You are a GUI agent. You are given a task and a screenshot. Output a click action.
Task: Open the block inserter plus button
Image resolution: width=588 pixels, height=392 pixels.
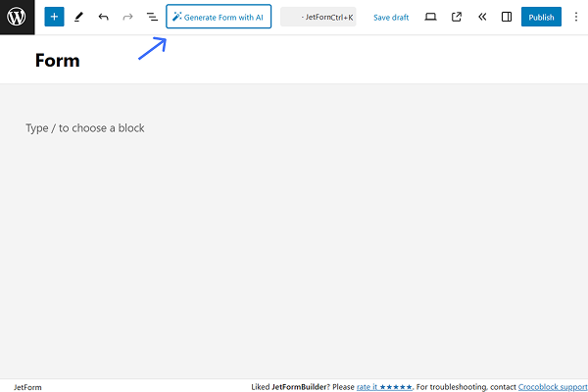point(54,17)
